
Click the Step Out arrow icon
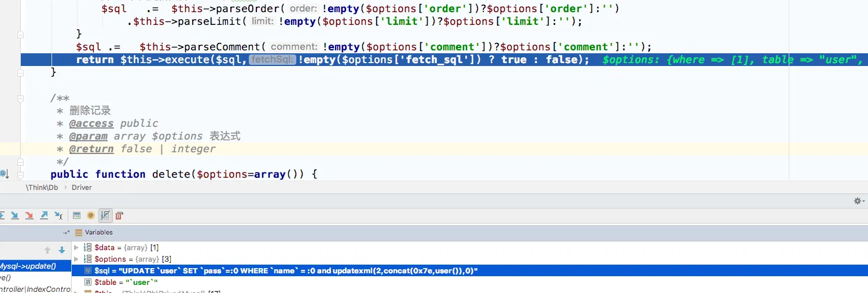[44, 215]
